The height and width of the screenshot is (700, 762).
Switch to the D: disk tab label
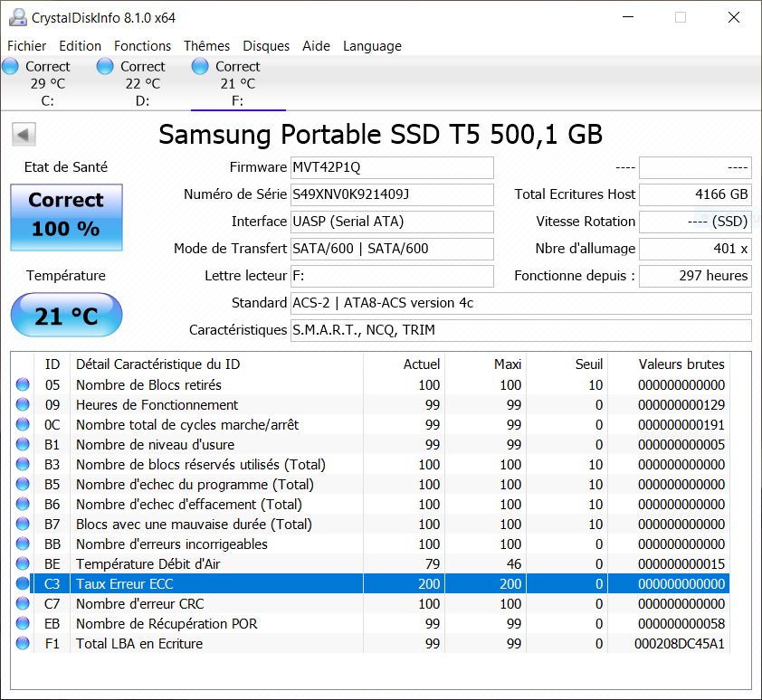[142, 101]
